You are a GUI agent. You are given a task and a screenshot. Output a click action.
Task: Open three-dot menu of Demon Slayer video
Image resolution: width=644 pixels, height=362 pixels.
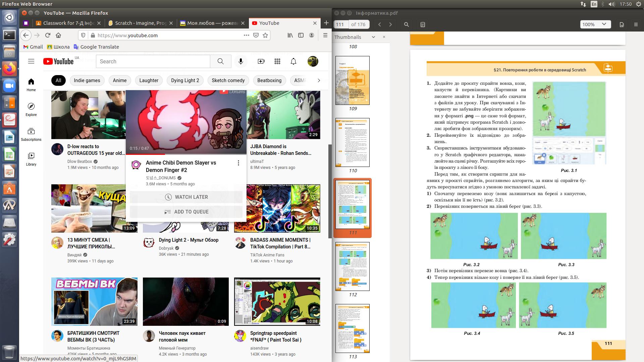click(x=238, y=163)
